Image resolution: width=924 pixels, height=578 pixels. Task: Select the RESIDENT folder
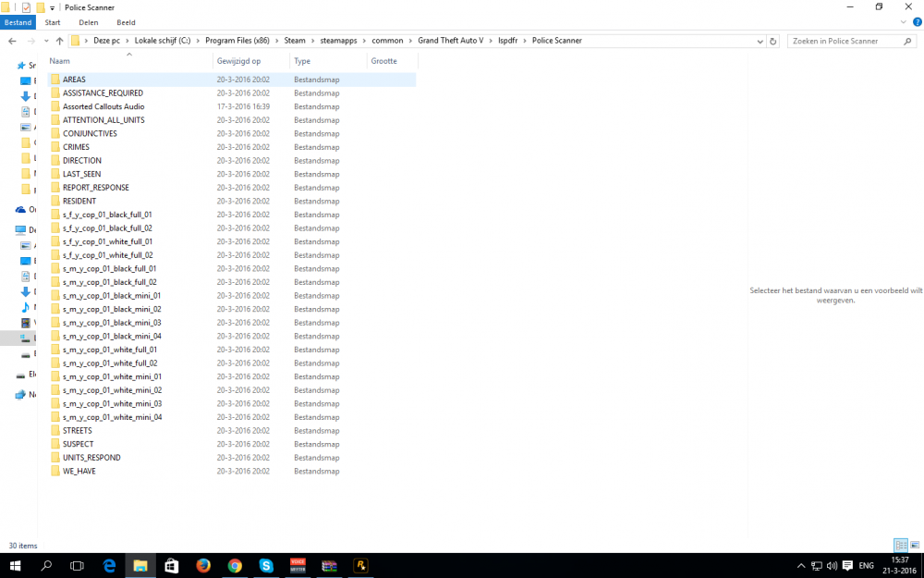(x=79, y=201)
